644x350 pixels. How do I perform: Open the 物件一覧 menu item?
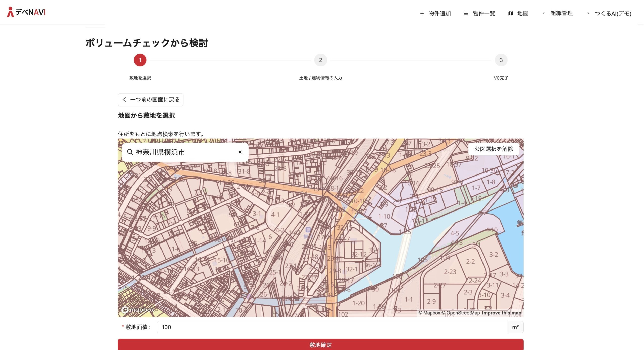(x=484, y=13)
